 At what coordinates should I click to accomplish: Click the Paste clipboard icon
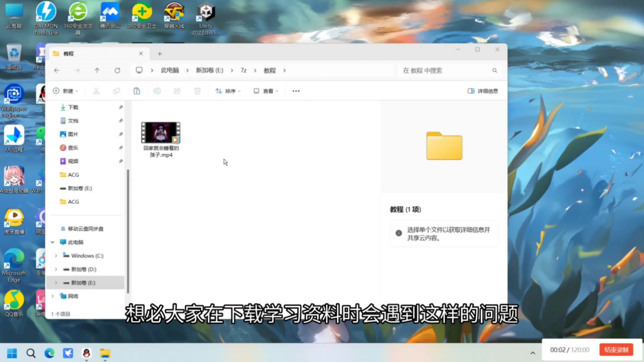[x=137, y=91]
